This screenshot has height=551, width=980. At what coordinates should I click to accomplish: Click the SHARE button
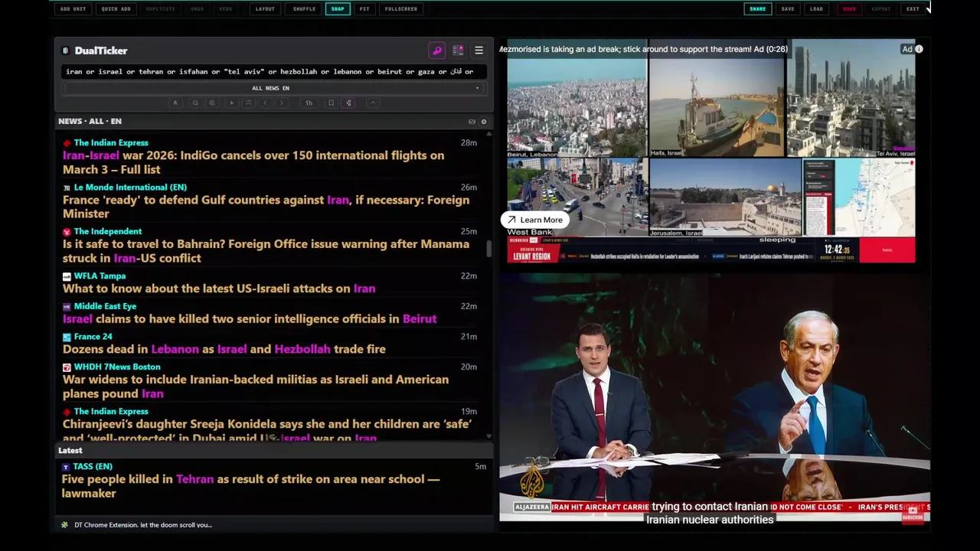(757, 9)
